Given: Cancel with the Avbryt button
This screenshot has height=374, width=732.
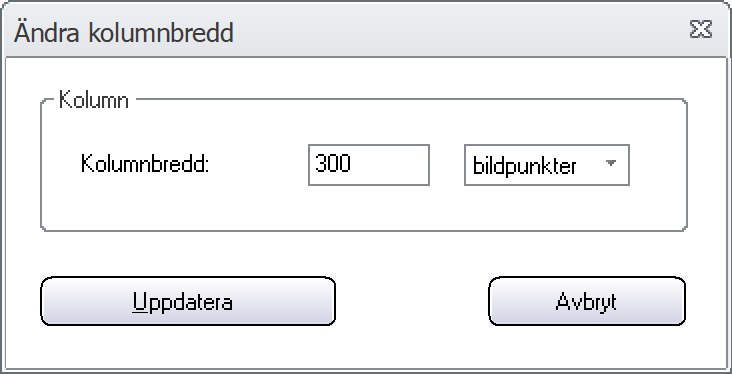Looking at the screenshot, I should tap(587, 301).
